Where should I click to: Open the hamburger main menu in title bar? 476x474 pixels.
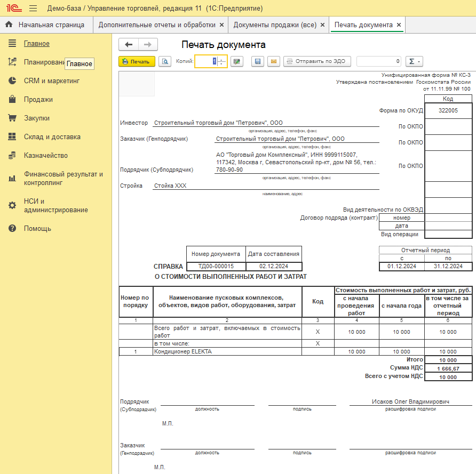point(33,8)
